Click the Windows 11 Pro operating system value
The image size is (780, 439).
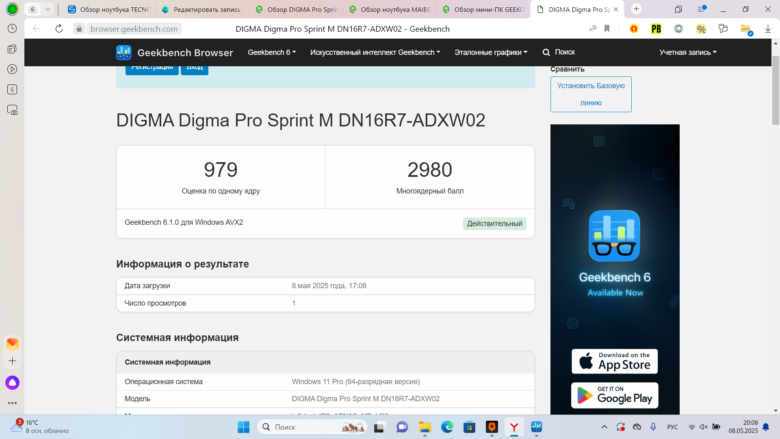point(356,382)
